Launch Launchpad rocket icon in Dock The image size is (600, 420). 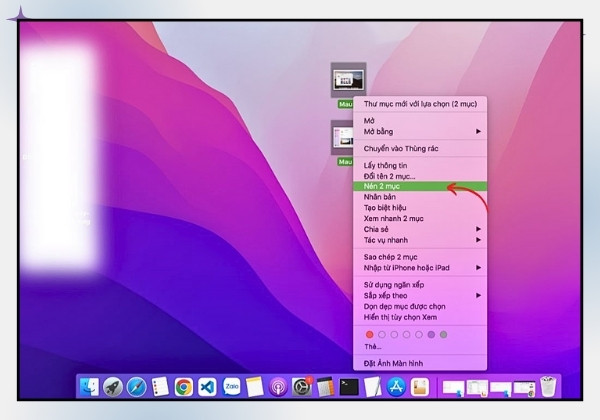click(x=113, y=387)
